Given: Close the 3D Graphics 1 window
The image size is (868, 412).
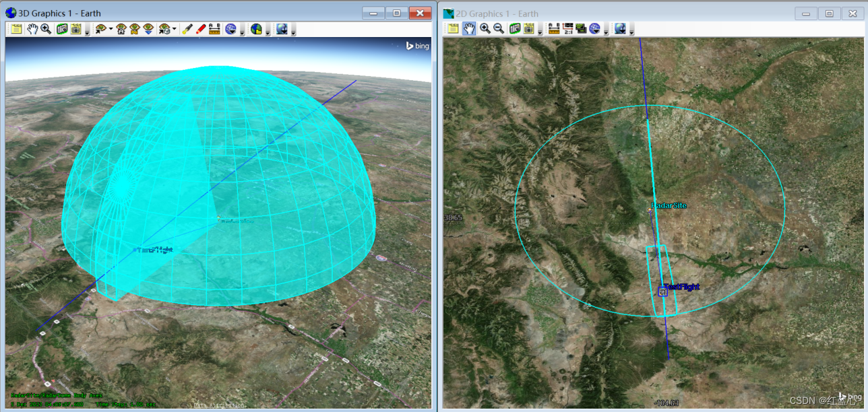Looking at the screenshot, I should pos(421,13).
